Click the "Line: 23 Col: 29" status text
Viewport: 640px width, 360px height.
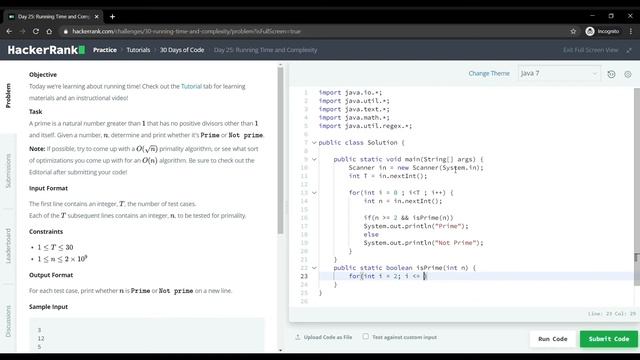(612, 314)
